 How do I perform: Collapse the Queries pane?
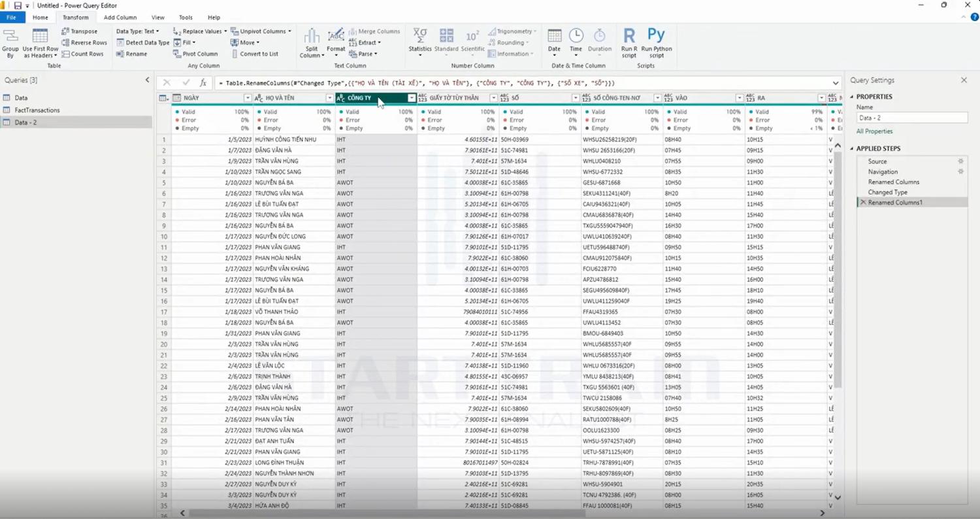coord(147,80)
